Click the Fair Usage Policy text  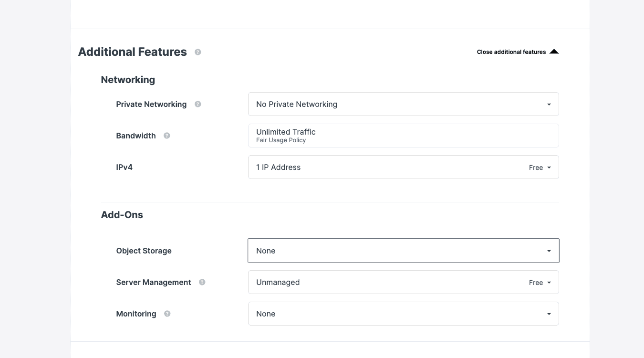coord(281,140)
